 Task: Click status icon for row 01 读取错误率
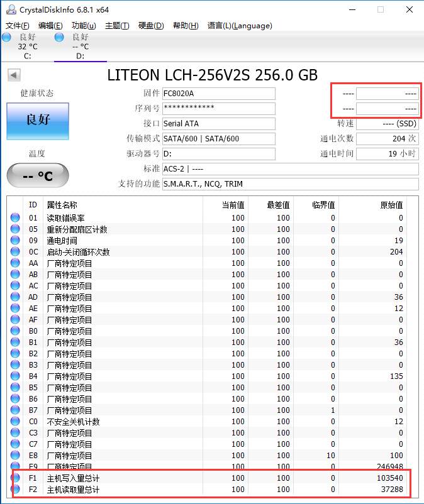[x=15, y=217]
